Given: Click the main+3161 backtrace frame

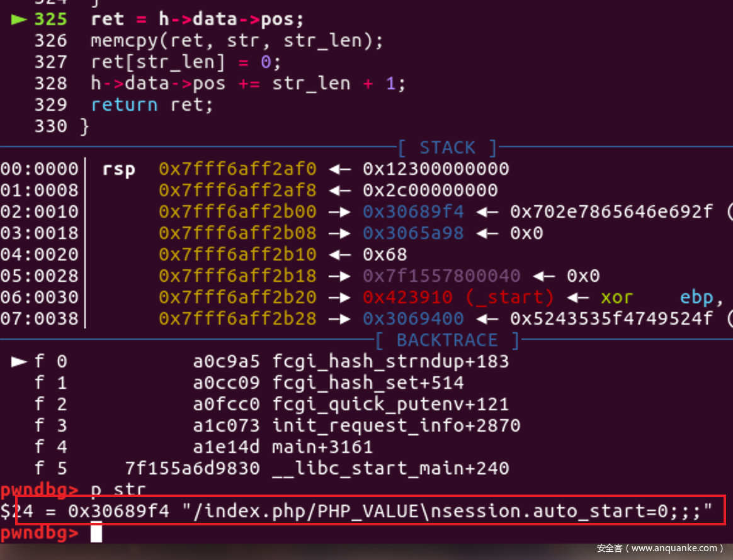Looking at the screenshot, I should pyautogui.click(x=322, y=447).
